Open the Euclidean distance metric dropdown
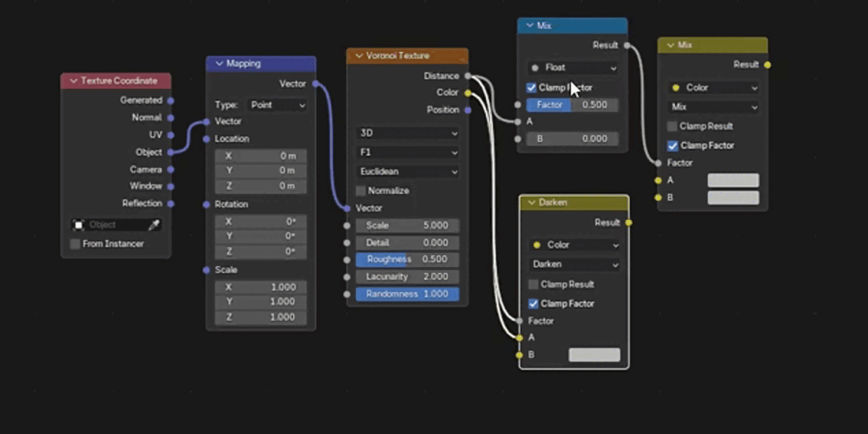This screenshot has height=434, width=868. coord(408,171)
